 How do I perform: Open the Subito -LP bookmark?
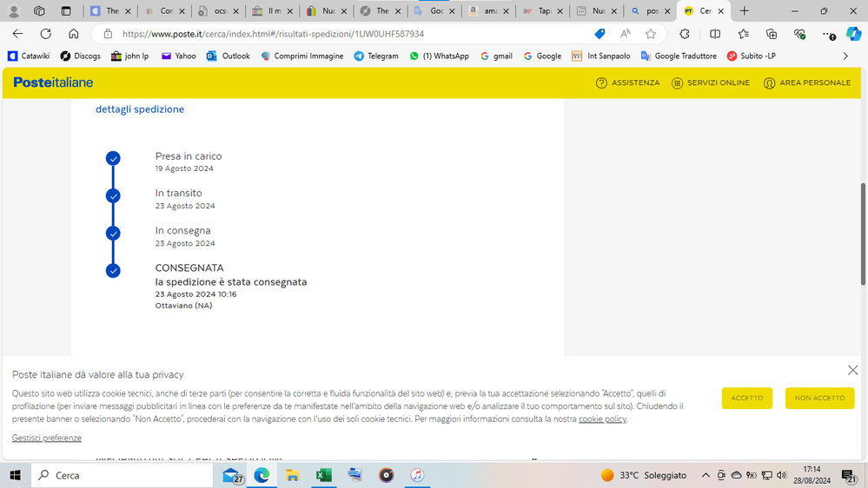[x=752, y=56]
